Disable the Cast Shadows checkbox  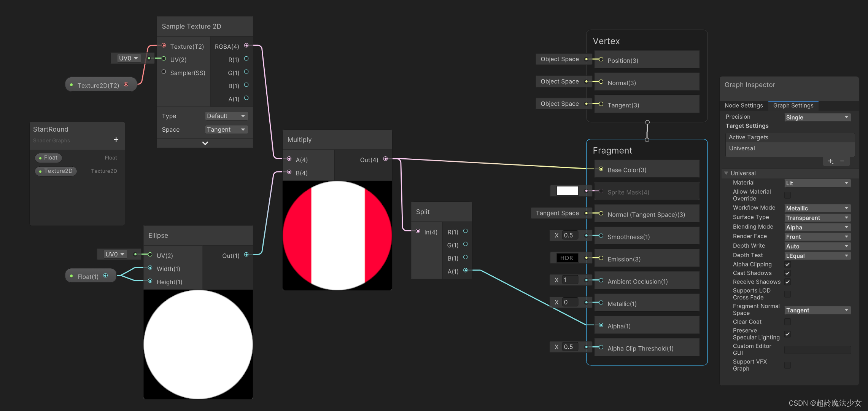pos(787,273)
